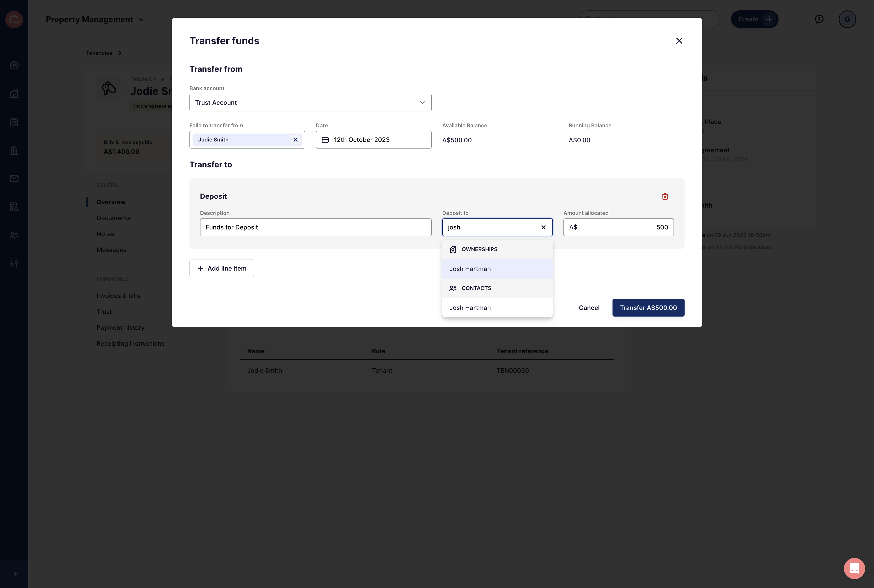Open the Messages section

tap(111, 250)
